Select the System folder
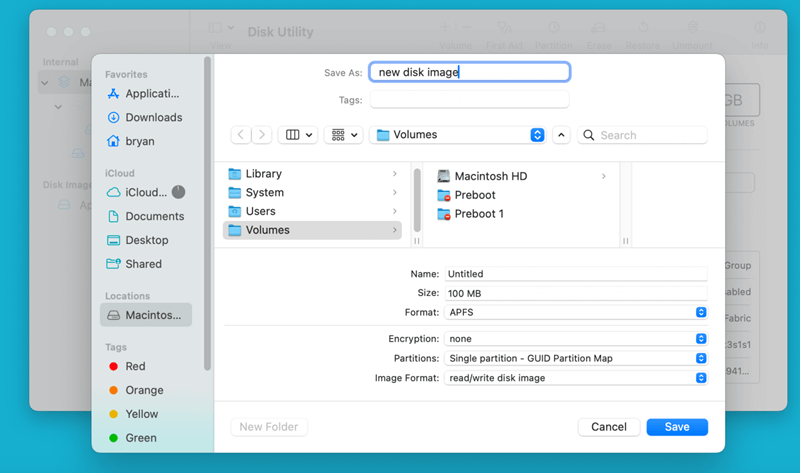The width and height of the screenshot is (800, 473). point(312,192)
